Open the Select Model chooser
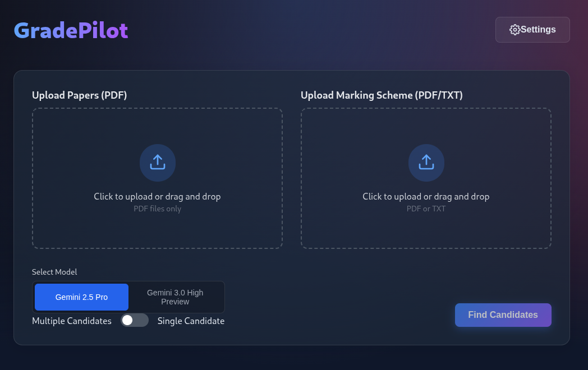588x370 pixels. point(128,297)
